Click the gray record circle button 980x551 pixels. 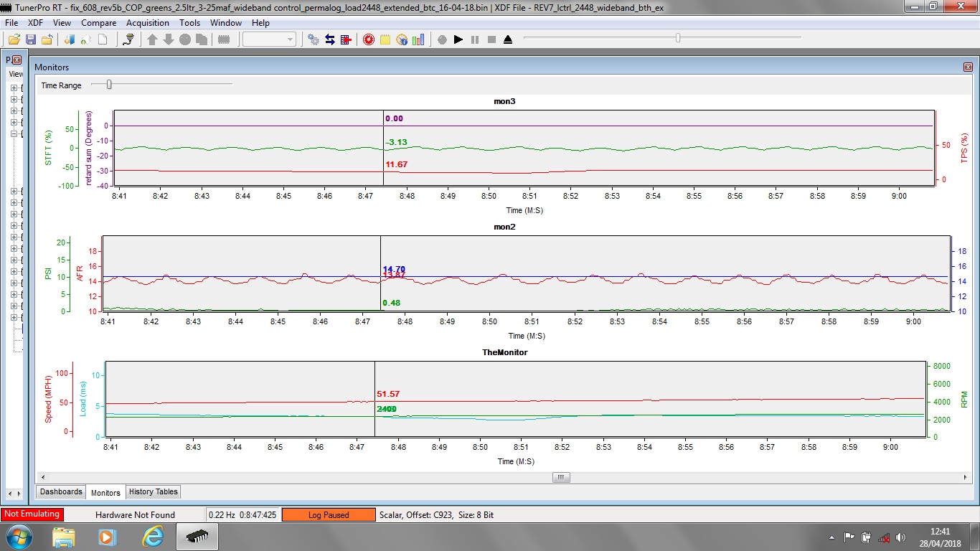[442, 39]
